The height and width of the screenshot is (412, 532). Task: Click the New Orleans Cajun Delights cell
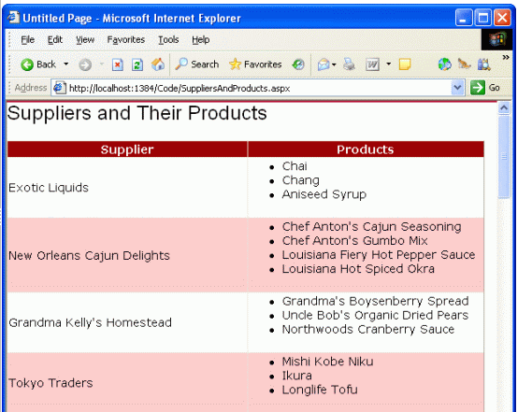point(127,255)
